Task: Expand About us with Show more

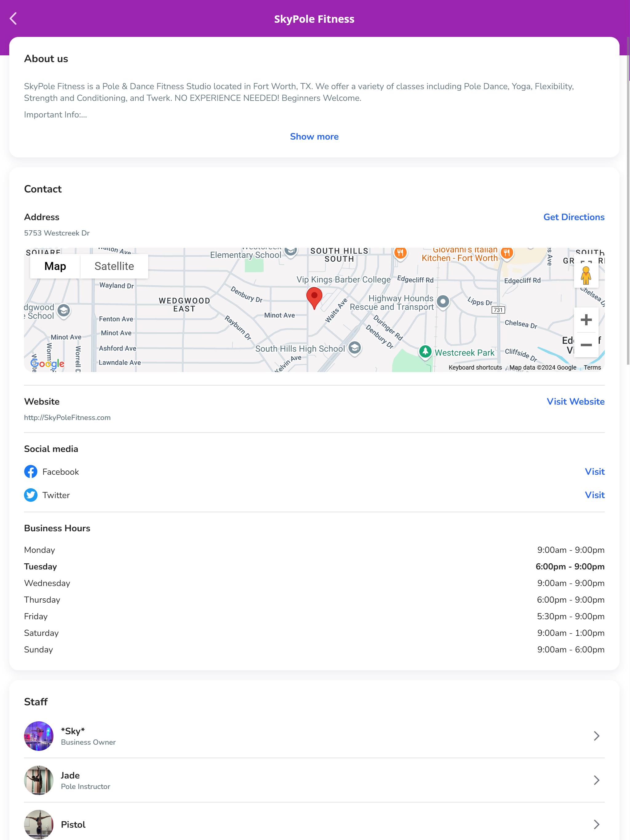Action: pyautogui.click(x=314, y=137)
